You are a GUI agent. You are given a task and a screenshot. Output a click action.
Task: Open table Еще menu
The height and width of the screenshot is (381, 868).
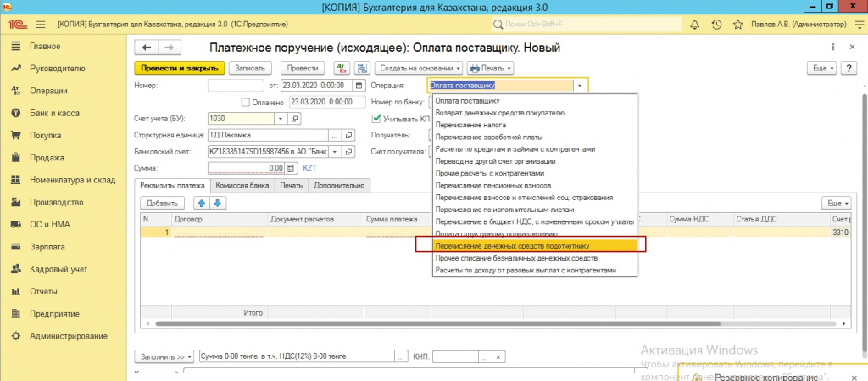pyautogui.click(x=836, y=204)
